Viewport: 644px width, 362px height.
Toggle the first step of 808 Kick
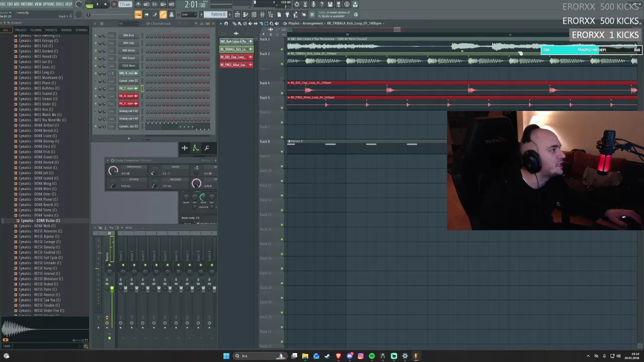point(147,35)
